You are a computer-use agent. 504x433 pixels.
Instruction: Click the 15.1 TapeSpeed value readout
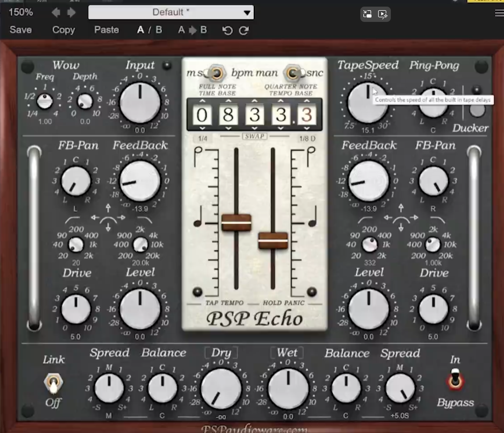pos(368,130)
